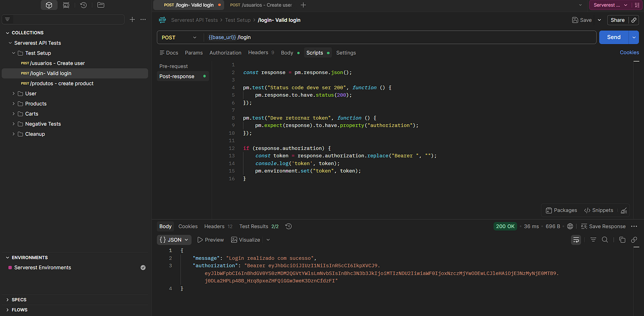Click the Send button

click(x=614, y=37)
